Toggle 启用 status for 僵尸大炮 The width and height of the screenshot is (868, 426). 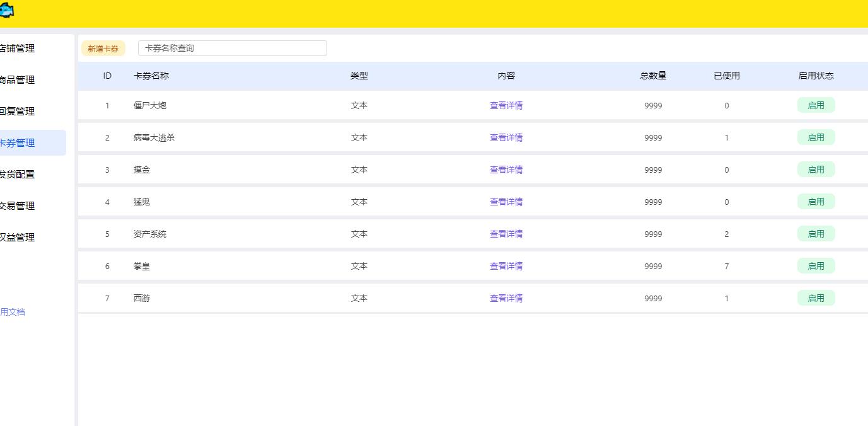point(816,105)
